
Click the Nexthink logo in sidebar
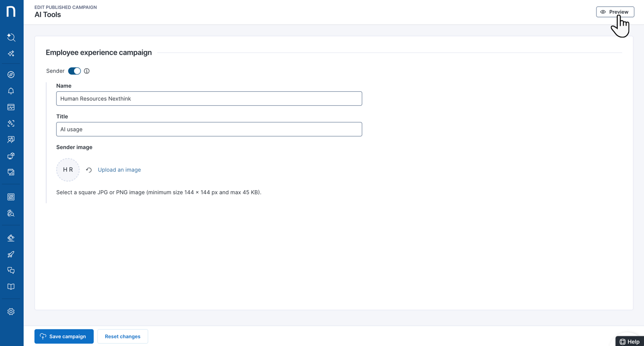[11, 12]
